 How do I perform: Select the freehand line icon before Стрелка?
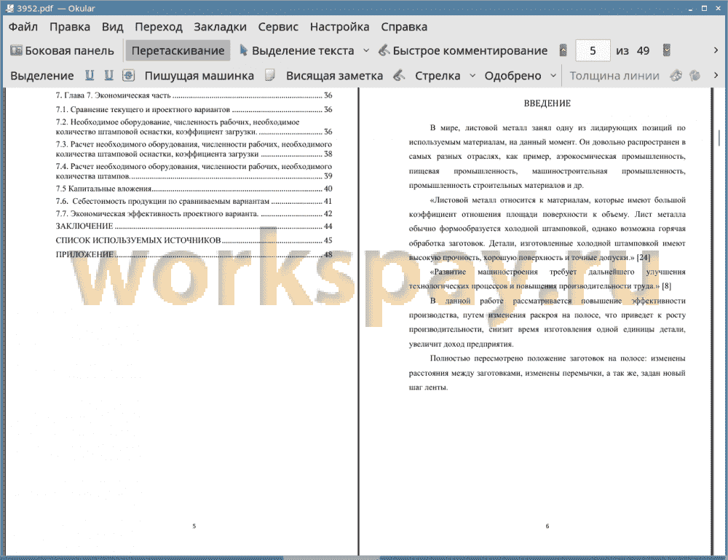(x=399, y=75)
